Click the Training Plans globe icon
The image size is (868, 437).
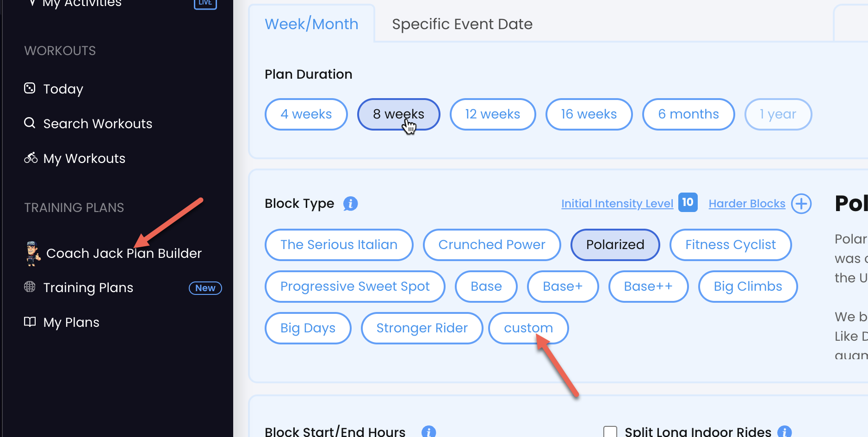[30, 287]
